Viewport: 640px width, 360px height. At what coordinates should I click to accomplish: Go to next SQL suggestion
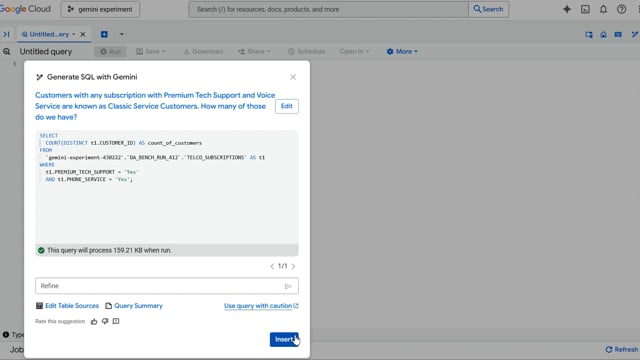pyautogui.click(x=293, y=266)
